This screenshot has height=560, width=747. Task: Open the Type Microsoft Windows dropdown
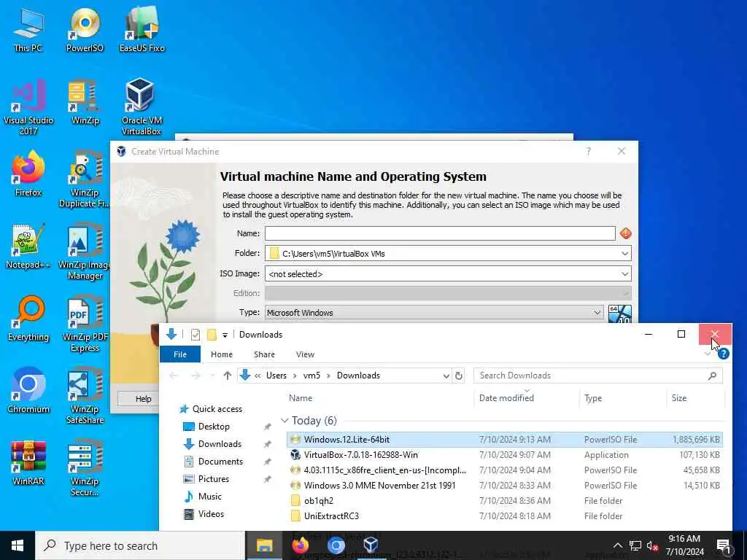[597, 313]
